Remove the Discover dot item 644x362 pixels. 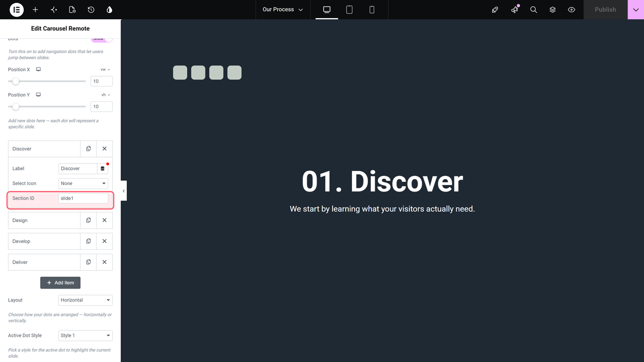coord(105,149)
